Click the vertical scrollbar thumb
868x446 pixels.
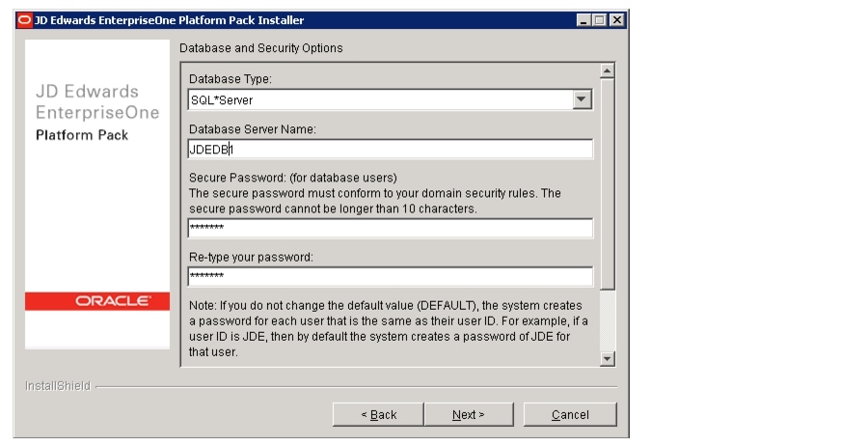[x=608, y=184]
